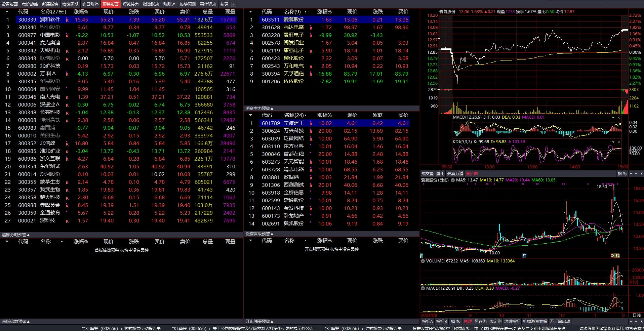Screen dimensions: 644x331
Task: Apply the 万手单启动 template
Action: (x=560, y=322)
